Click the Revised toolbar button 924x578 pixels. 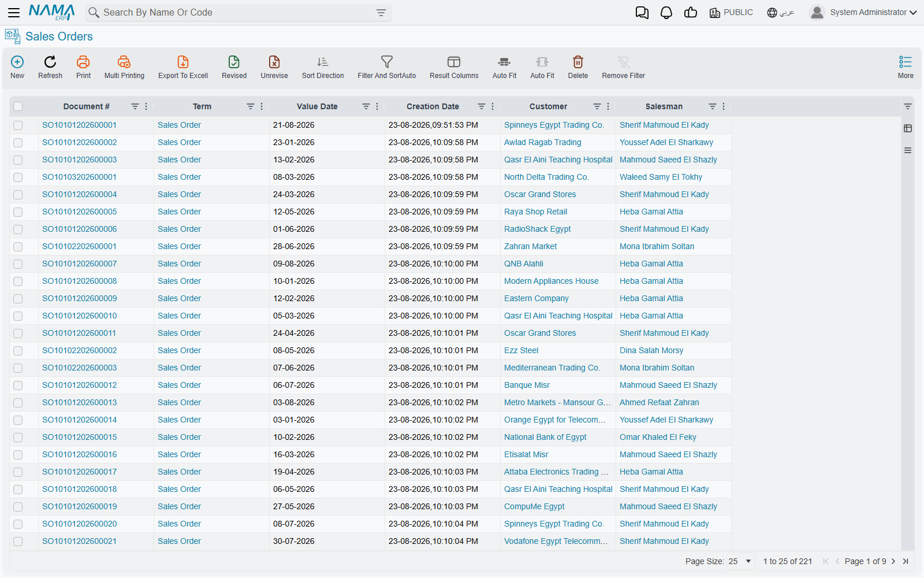(x=234, y=67)
